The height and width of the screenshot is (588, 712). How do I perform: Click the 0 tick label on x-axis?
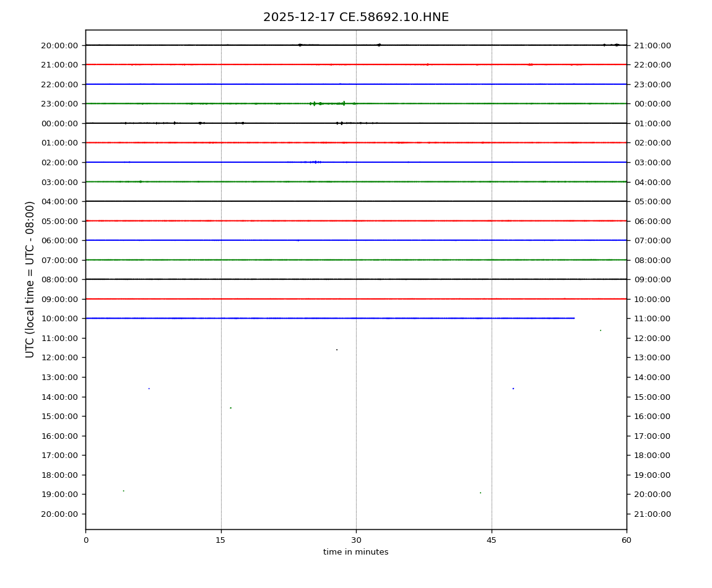tap(85, 540)
